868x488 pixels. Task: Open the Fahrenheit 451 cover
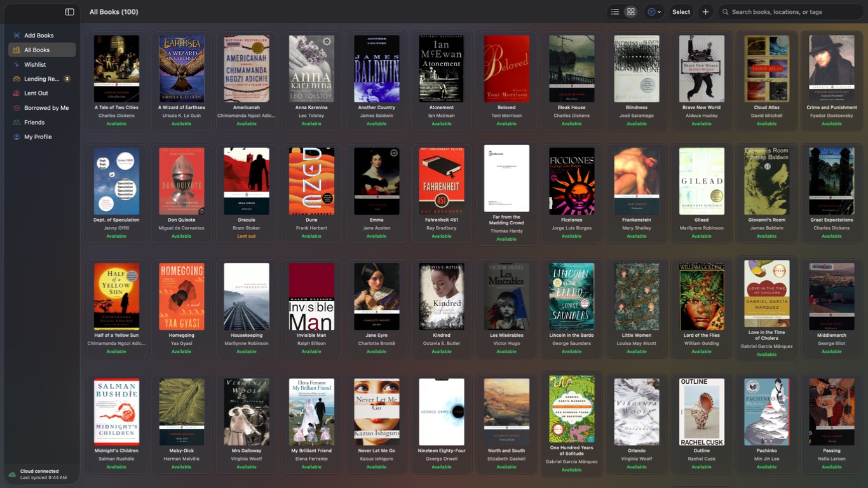[442, 181]
